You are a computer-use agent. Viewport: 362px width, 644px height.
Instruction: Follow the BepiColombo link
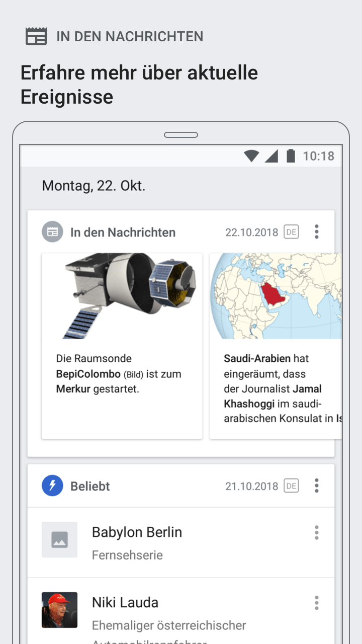tap(88, 374)
